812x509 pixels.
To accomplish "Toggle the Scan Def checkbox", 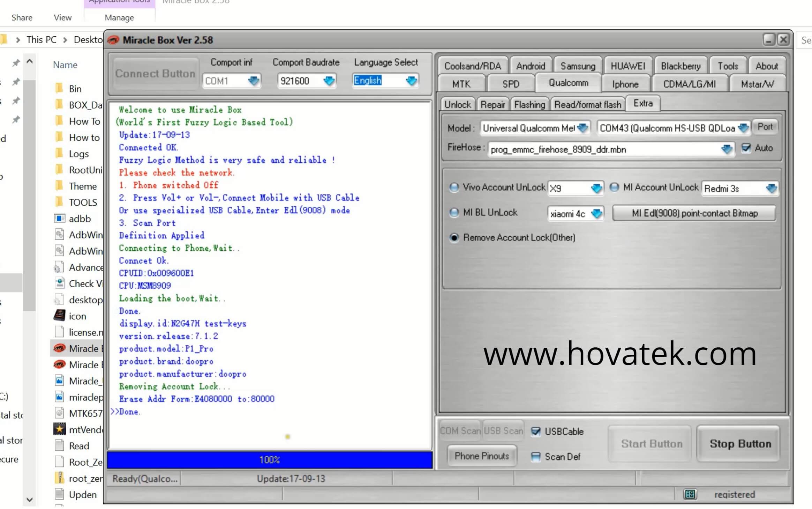I will point(535,457).
